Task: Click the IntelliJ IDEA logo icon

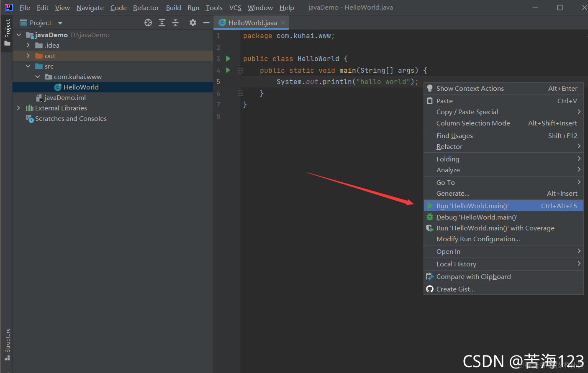Action: [9, 7]
